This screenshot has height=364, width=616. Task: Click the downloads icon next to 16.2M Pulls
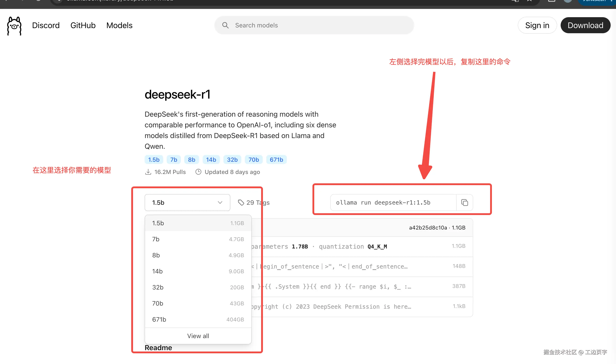tap(148, 172)
